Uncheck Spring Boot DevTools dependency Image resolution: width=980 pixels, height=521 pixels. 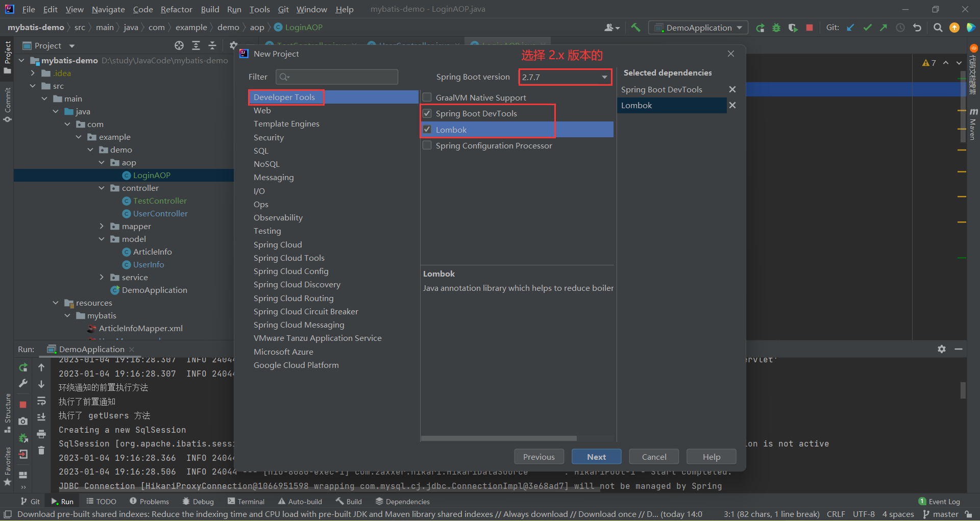pyautogui.click(x=427, y=113)
